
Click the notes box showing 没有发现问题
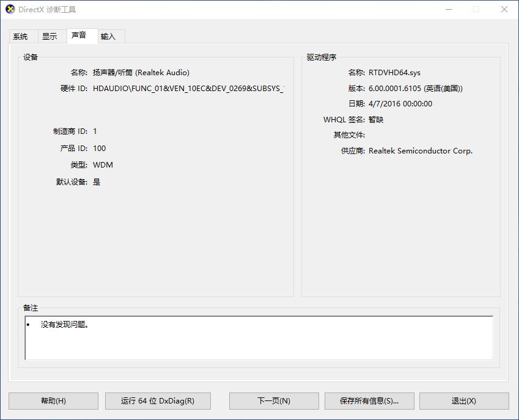coord(259,338)
